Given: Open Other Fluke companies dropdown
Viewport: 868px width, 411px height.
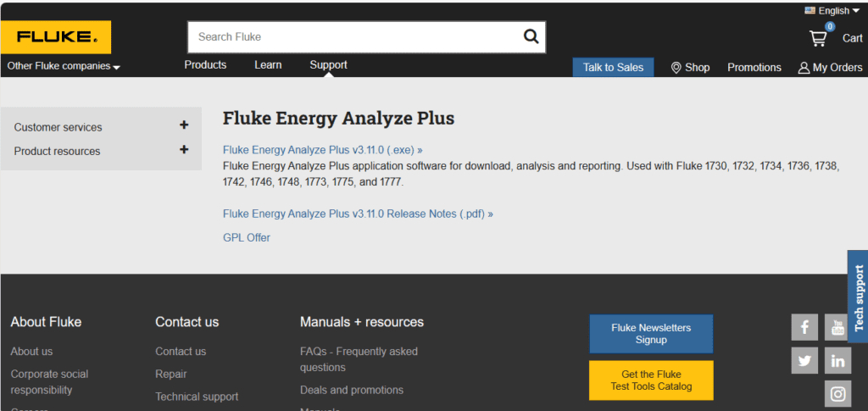Looking at the screenshot, I should coord(64,66).
